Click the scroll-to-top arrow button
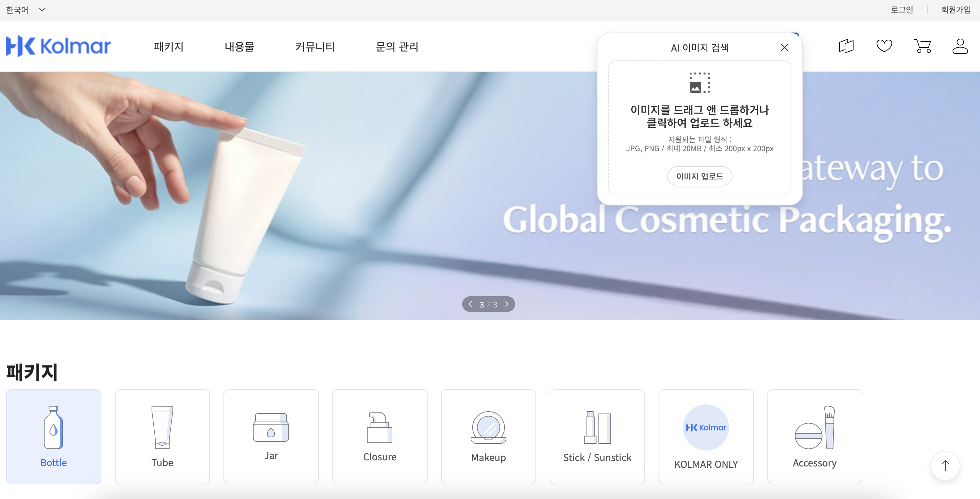The width and height of the screenshot is (980, 499). click(945, 465)
